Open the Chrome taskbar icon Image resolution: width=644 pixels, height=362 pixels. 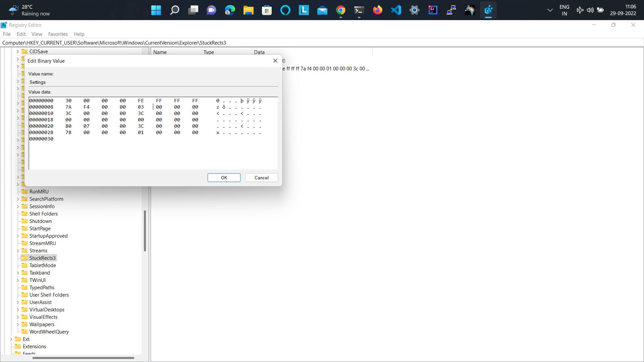pyautogui.click(x=340, y=10)
